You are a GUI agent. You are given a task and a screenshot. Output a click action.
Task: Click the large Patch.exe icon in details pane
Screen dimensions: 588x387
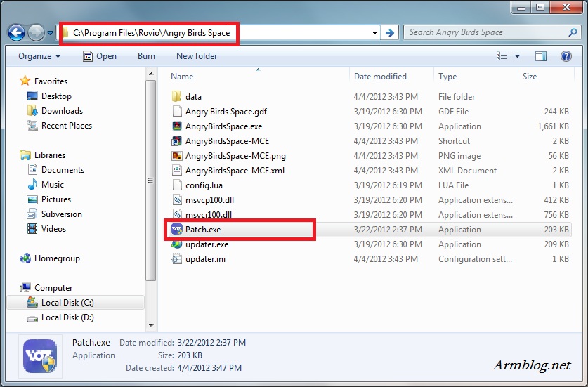point(40,356)
